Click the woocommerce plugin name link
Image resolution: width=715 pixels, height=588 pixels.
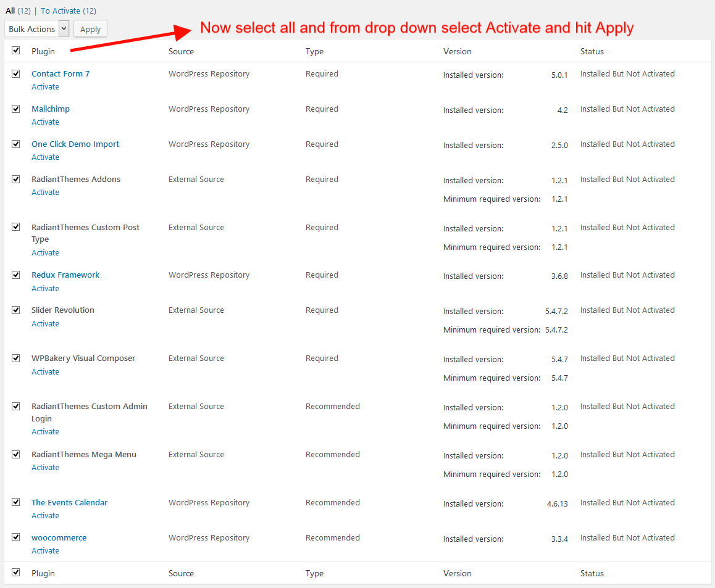(59, 537)
